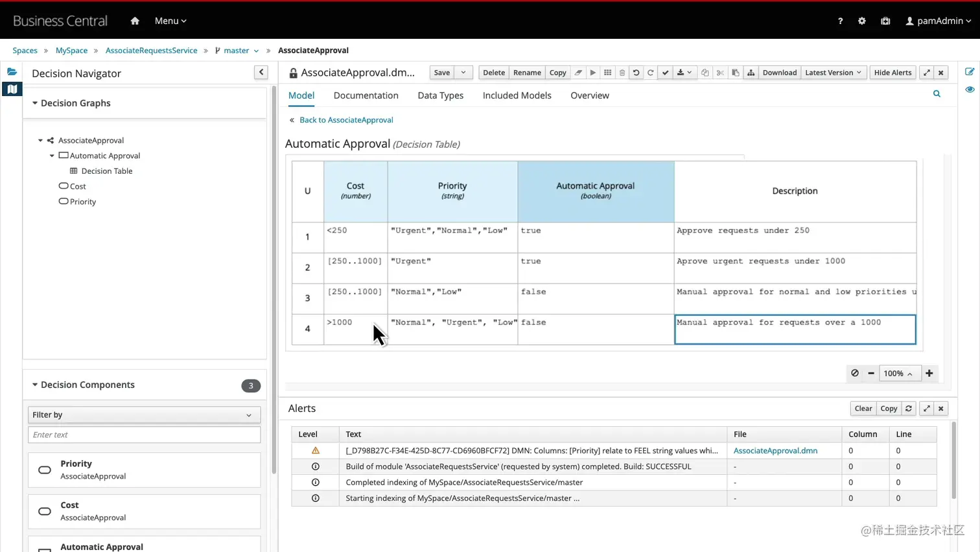Click the Save button
Image resolution: width=980 pixels, height=552 pixels.
[442, 73]
